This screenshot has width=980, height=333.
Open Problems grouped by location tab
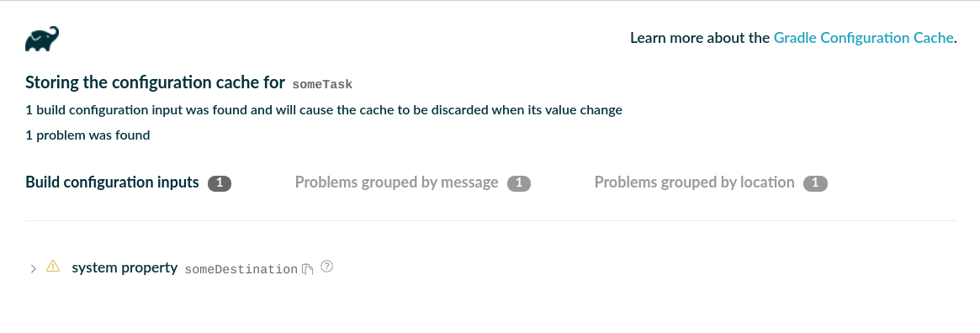[694, 182]
